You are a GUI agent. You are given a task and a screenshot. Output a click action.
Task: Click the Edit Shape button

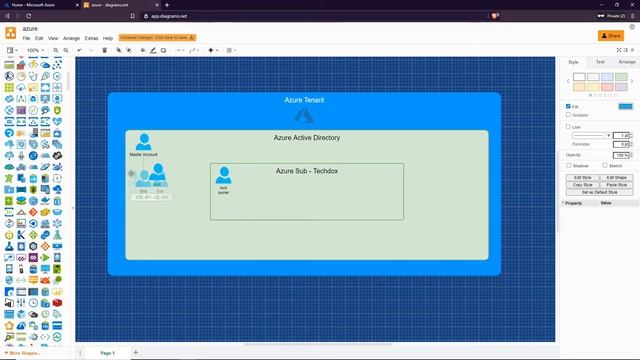point(616,178)
